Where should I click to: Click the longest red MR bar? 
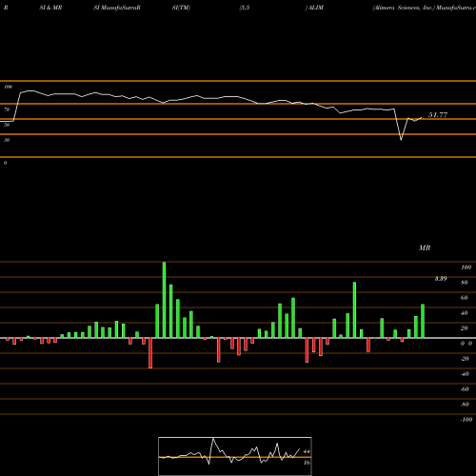pyautogui.click(x=150, y=353)
